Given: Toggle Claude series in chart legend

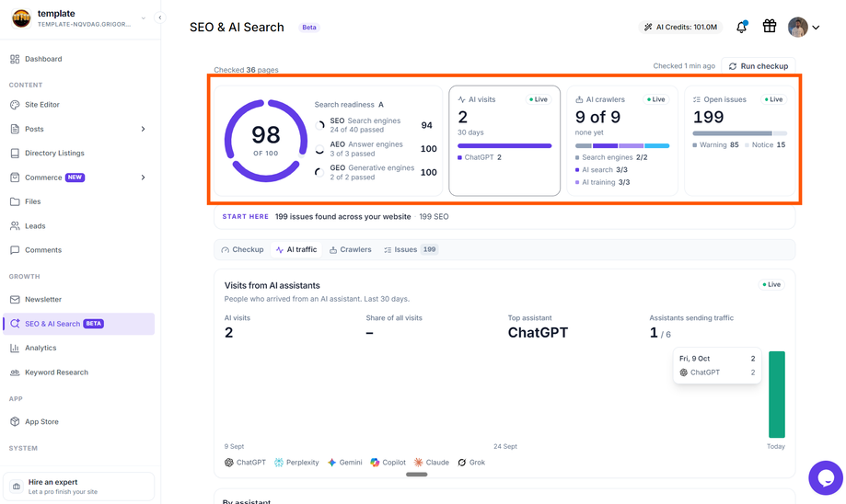Looking at the screenshot, I should (x=432, y=463).
